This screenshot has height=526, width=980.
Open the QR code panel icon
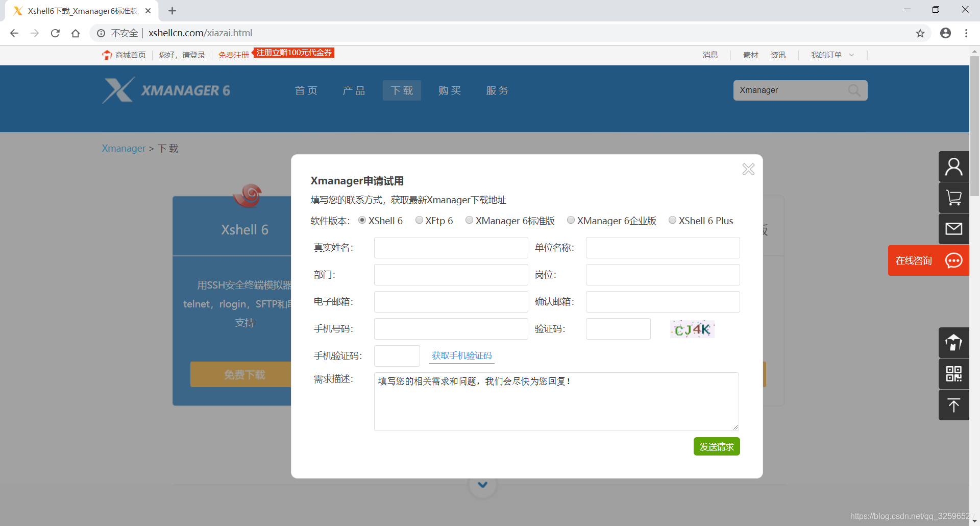953,373
